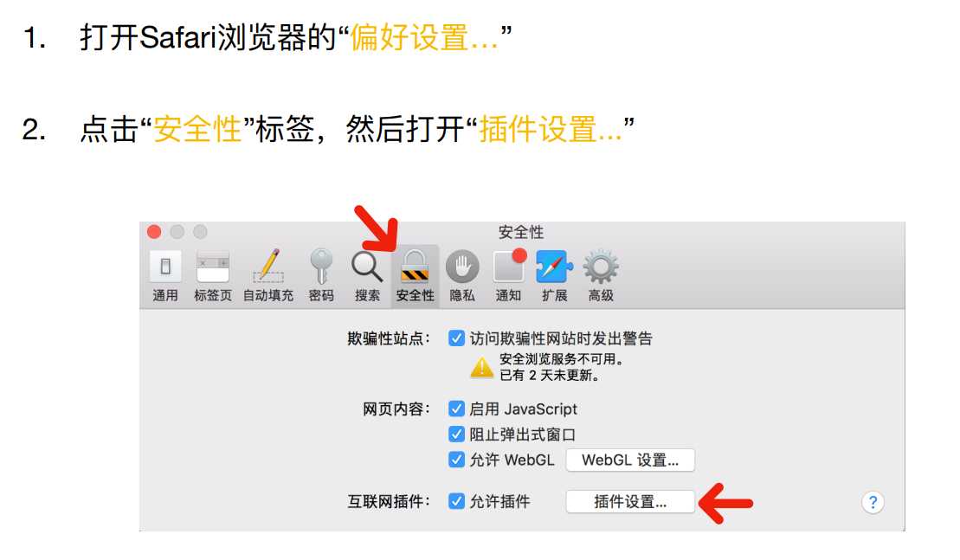Select the 通知 notifications icon
The width and height of the screenshot is (960, 560).
pos(509,266)
